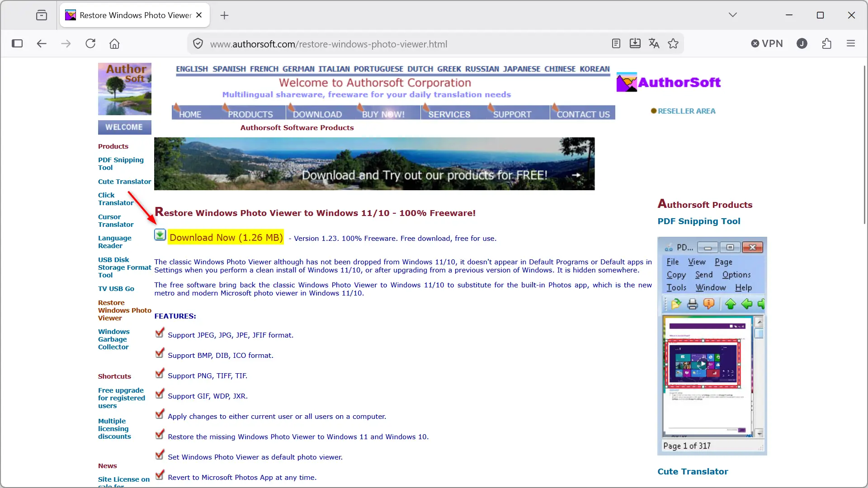Screen dimensions: 868x488
Task: Open USB Disk Storage Format Tool link
Action: (125, 267)
